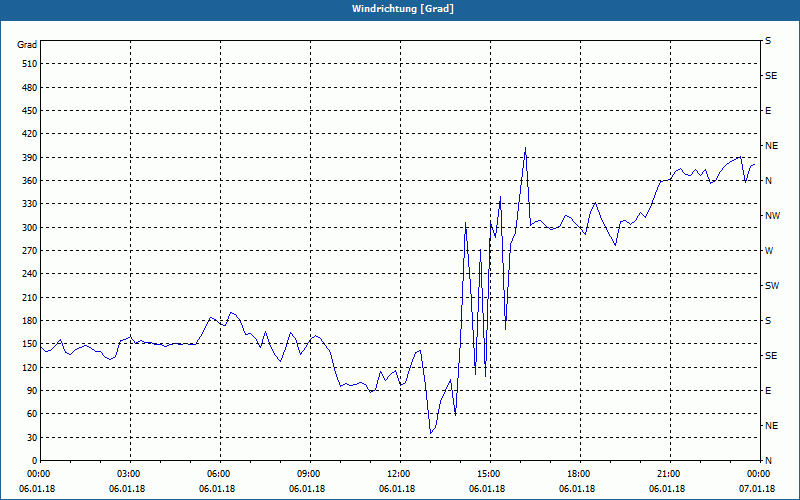Click the 360 degree axis label
This screenshot has width=800, height=500.
click(30, 181)
